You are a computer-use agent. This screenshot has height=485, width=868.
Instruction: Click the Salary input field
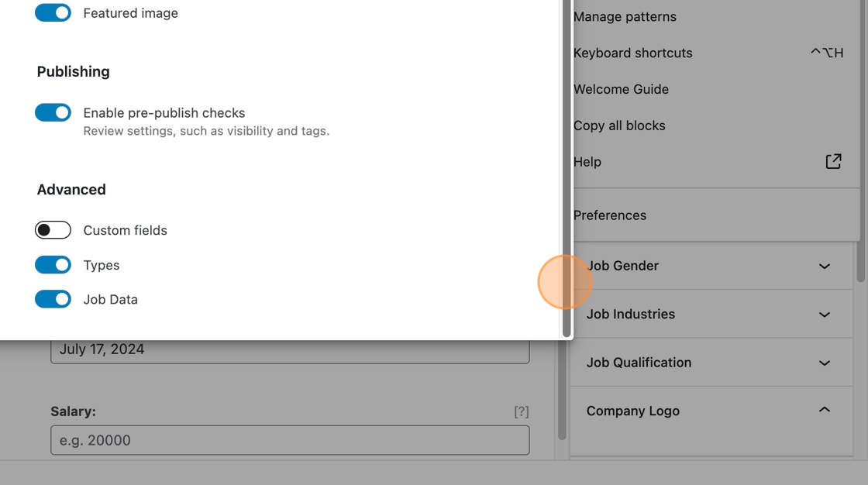pyautogui.click(x=290, y=440)
